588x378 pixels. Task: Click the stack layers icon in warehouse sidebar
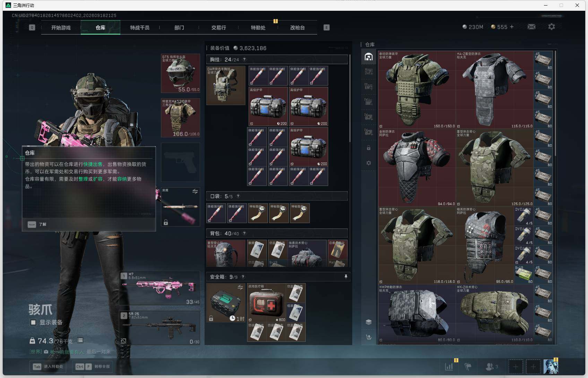(369, 322)
